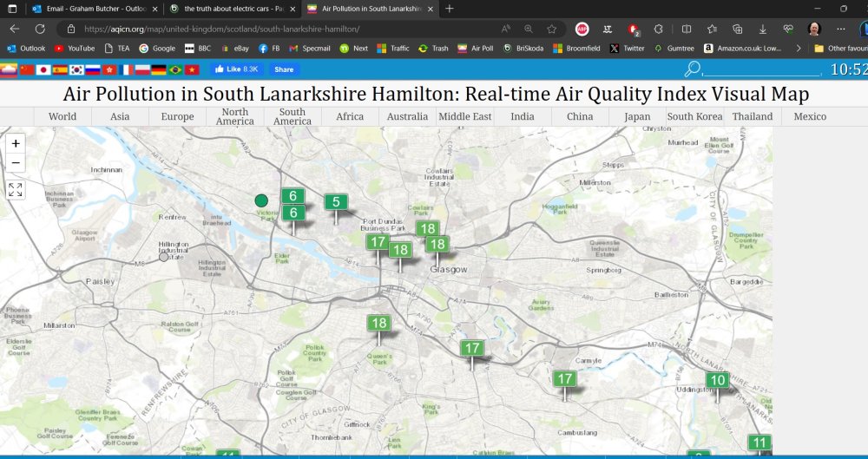Open the browser zoom magnifier
The height and width of the screenshot is (459, 868).
tap(529, 30)
